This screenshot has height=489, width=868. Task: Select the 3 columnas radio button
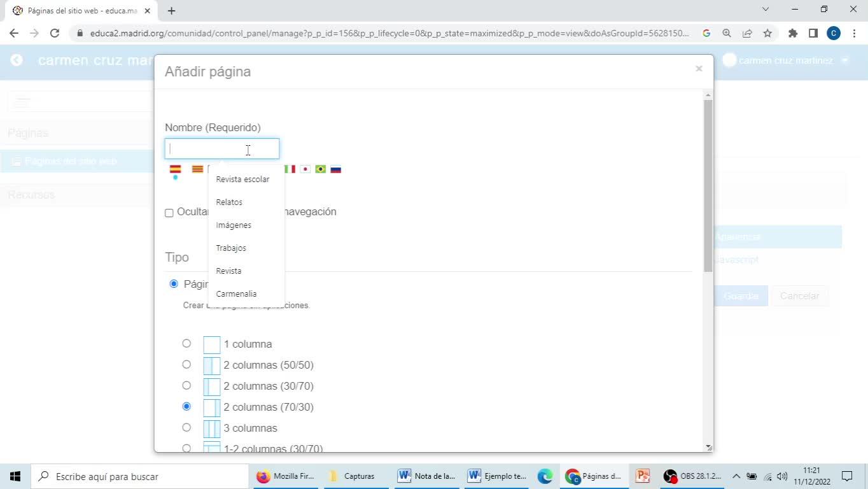[186, 428]
